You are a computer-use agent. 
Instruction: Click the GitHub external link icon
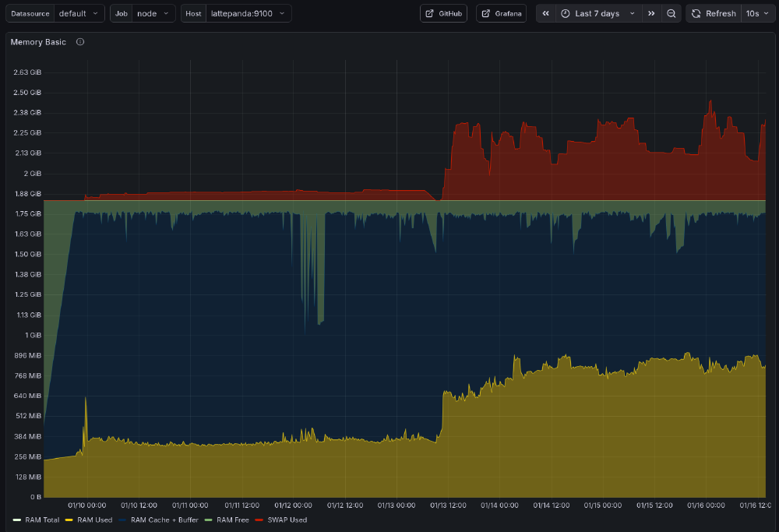(429, 13)
